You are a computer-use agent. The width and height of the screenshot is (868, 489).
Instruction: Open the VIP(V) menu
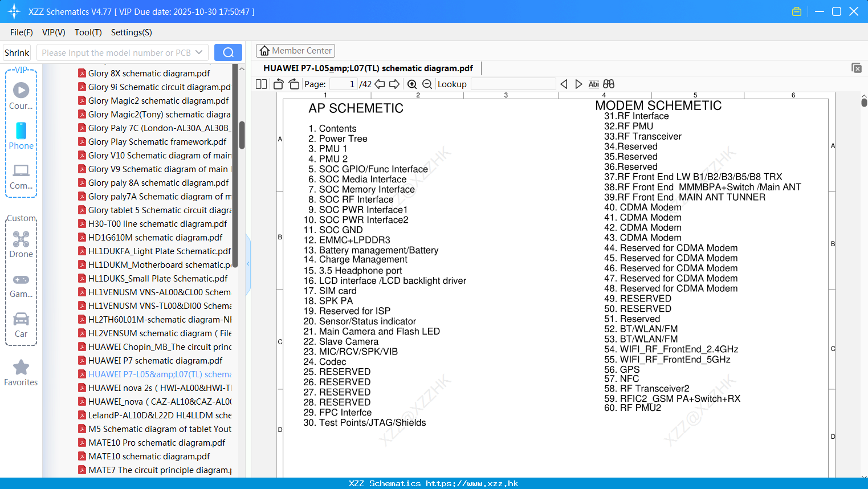[x=54, y=32]
